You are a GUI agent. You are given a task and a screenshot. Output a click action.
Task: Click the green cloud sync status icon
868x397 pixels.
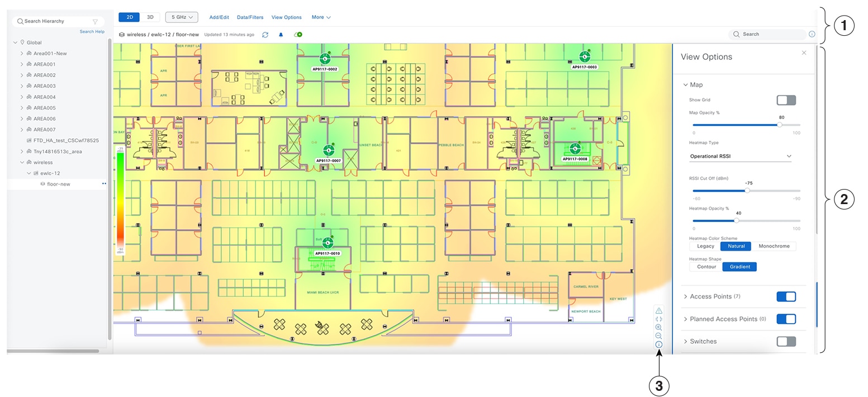(298, 34)
